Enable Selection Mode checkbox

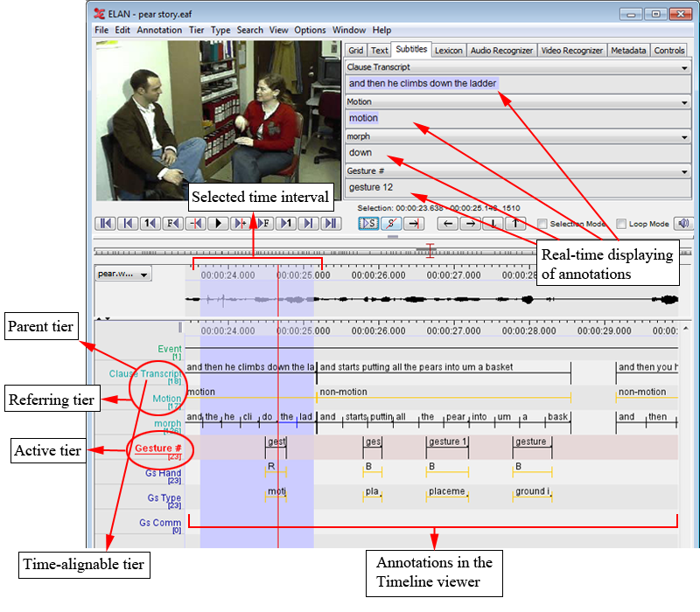point(542,224)
